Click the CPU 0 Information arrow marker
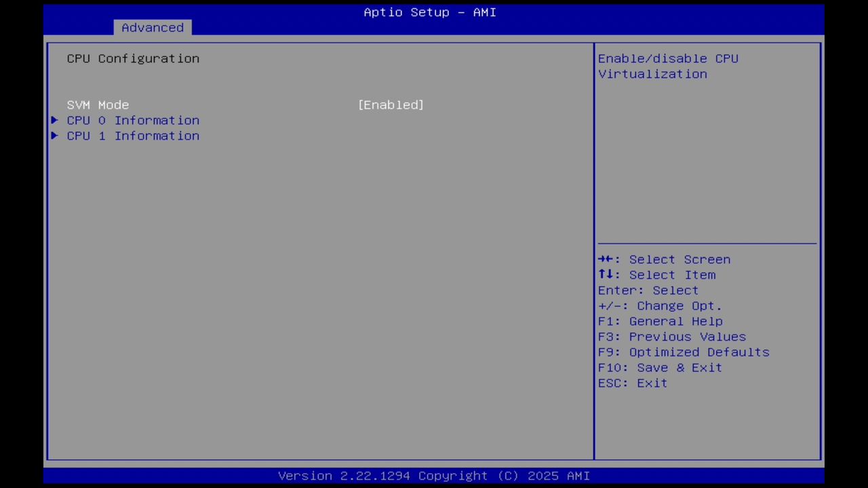 pos(54,120)
